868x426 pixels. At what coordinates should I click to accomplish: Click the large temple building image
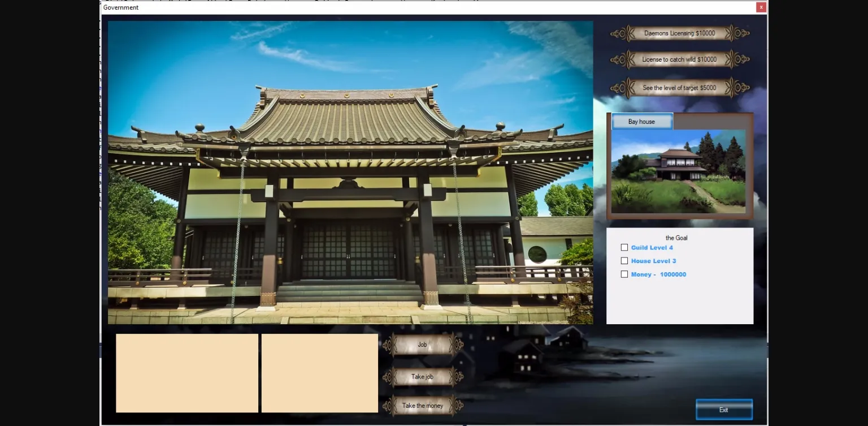pos(350,173)
